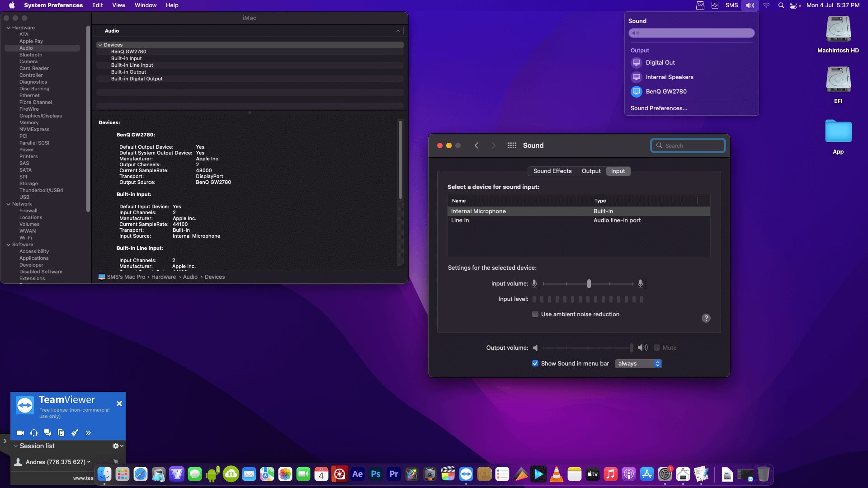
Task: Select Built-in Line Input device row
Action: pos(250,65)
